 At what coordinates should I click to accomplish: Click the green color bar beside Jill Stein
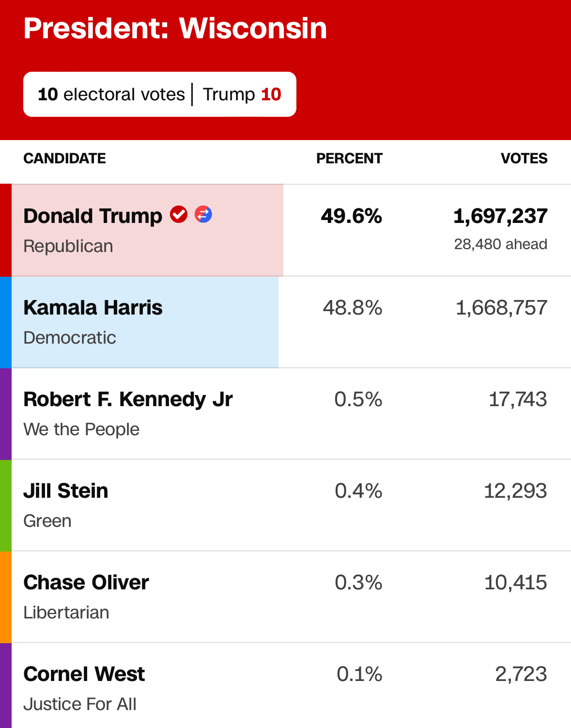[x=6, y=506]
